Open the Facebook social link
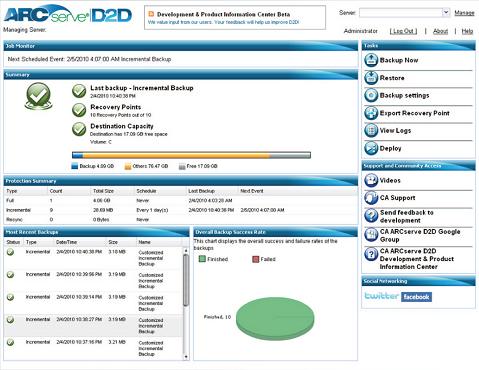The image size is (479, 370). pos(416,297)
